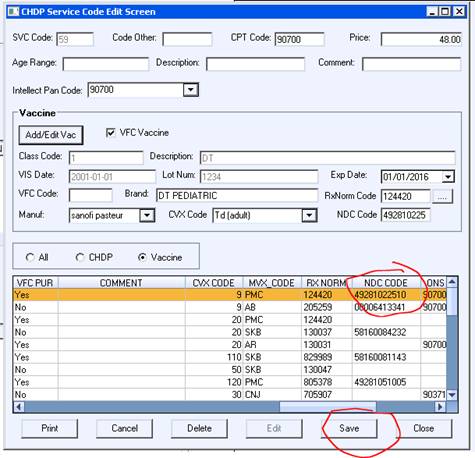Click the CHDP window title bar icon
The width and height of the screenshot is (475, 458).
[13, 12]
